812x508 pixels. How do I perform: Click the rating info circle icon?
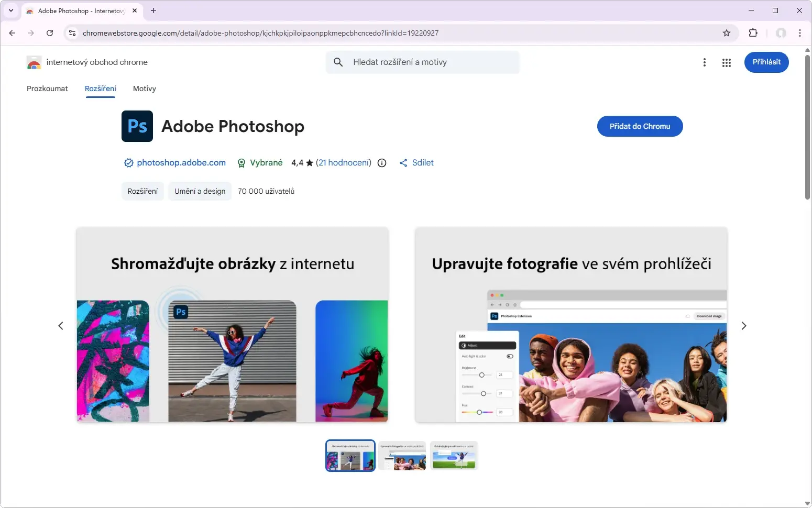(382, 163)
